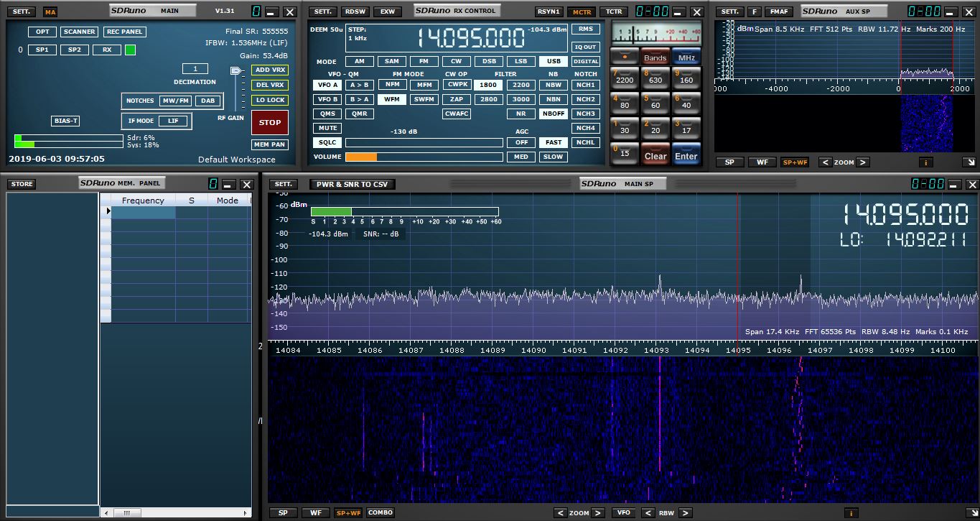The height and width of the screenshot is (521, 980).
Task: Click the Clear keypad button
Action: (x=655, y=155)
